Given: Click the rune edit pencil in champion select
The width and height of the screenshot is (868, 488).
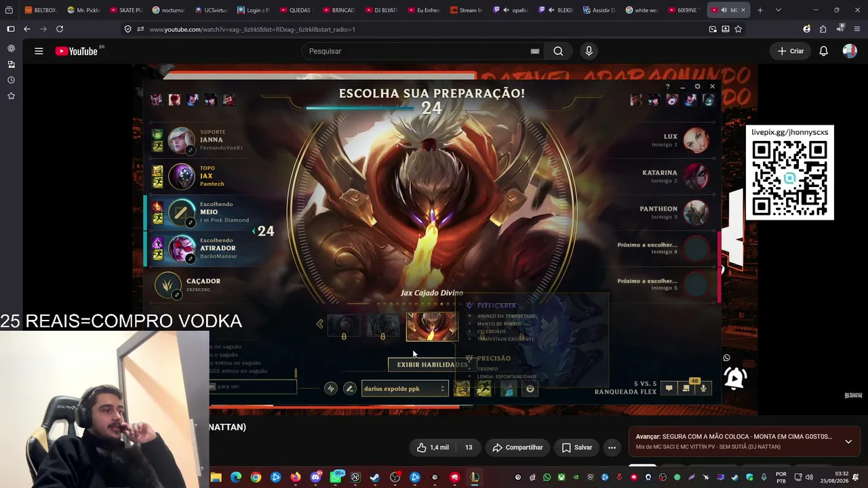Looking at the screenshot, I should pos(349,388).
